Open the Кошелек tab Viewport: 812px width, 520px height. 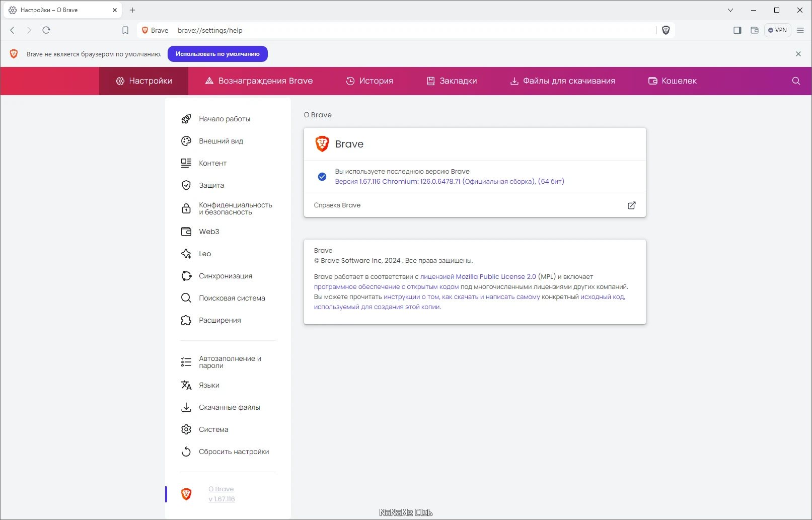pos(673,81)
